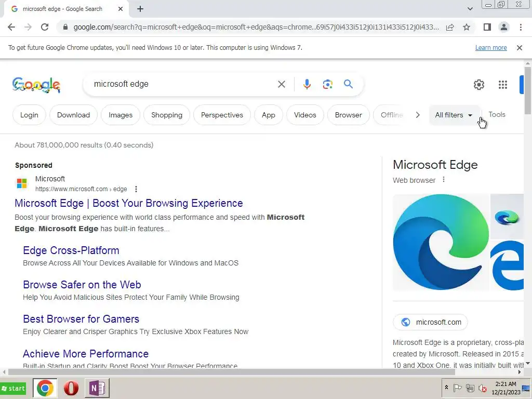Select the App filter chip
The width and height of the screenshot is (532, 399).
pos(269,115)
